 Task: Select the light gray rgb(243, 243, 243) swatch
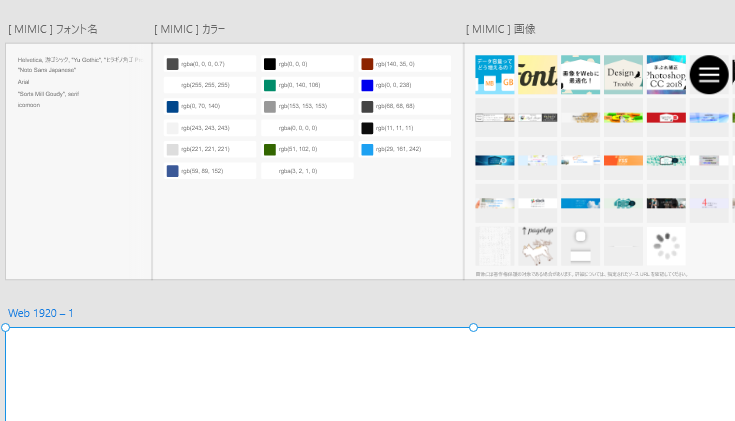pyautogui.click(x=172, y=128)
